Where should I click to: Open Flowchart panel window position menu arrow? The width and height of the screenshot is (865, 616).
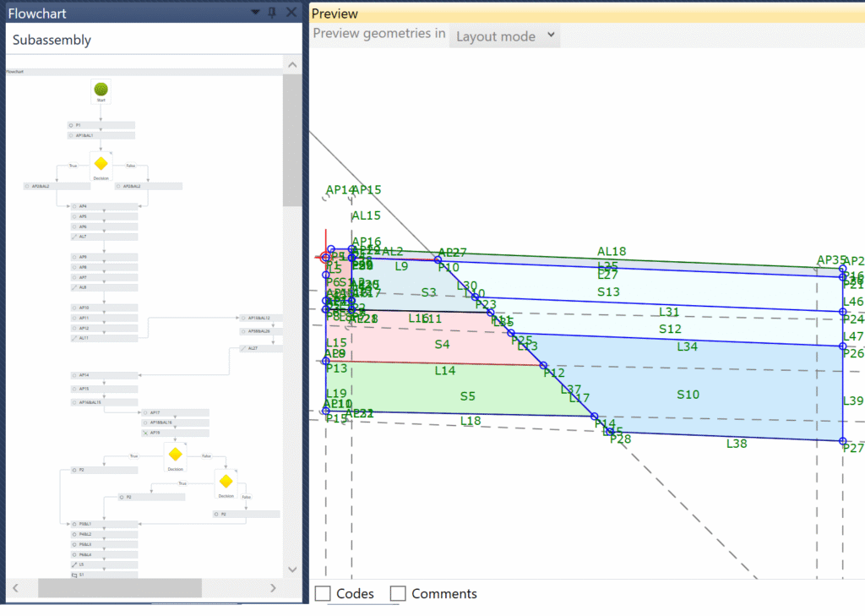(254, 13)
